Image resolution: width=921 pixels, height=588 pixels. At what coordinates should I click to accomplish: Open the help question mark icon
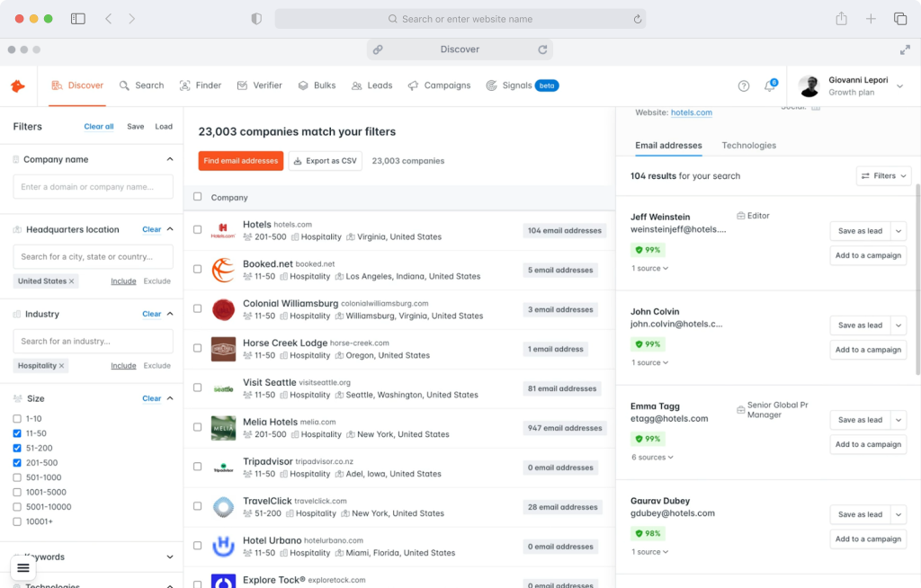click(x=744, y=85)
